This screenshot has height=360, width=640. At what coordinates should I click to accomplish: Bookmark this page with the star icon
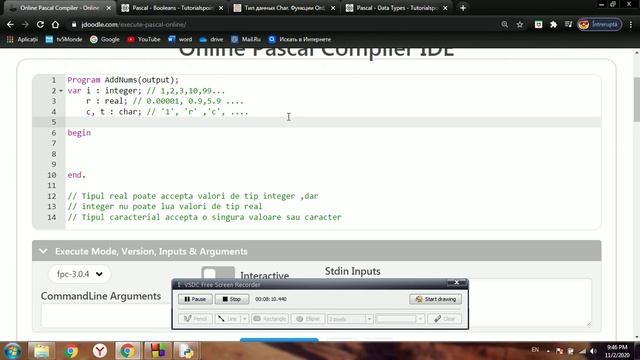(520, 24)
